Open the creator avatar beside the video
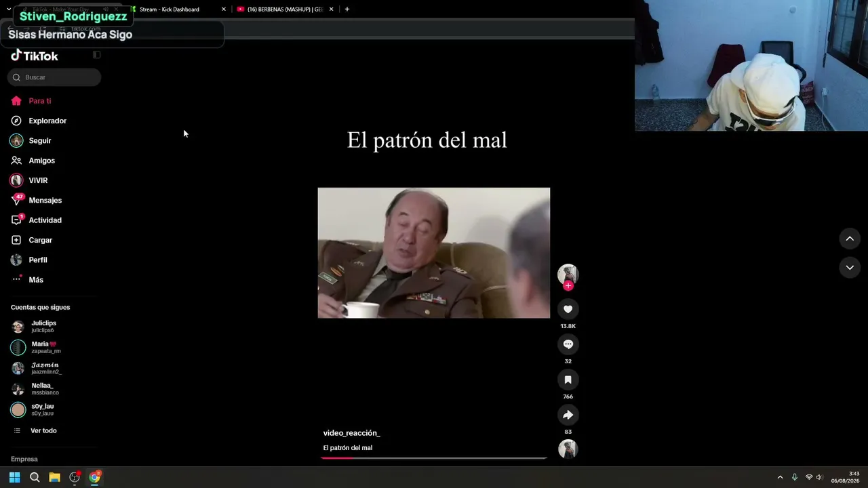Viewport: 868px width, 488px height. pyautogui.click(x=568, y=274)
